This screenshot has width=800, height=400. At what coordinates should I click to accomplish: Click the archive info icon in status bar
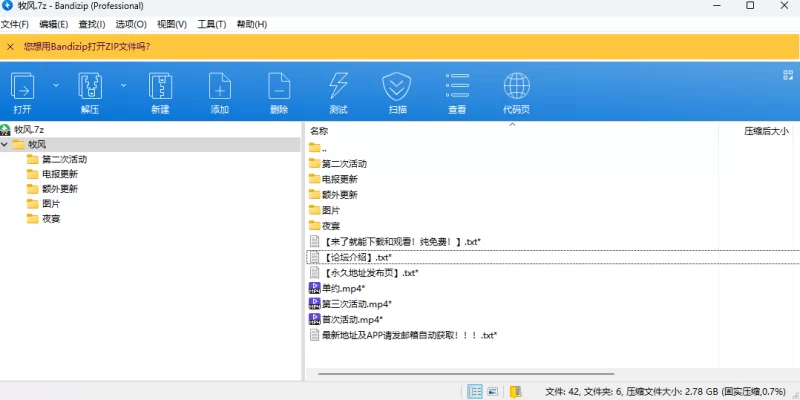coord(515,391)
